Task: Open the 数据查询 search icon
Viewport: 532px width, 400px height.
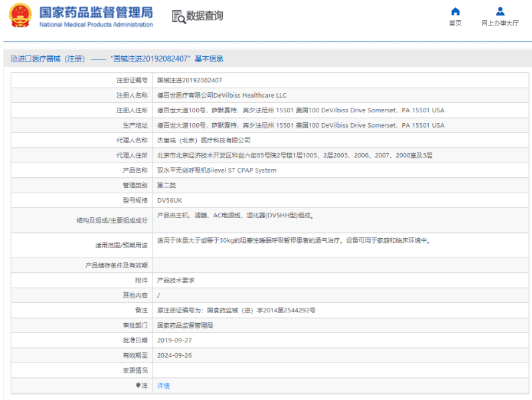Action: click(x=179, y=17)
